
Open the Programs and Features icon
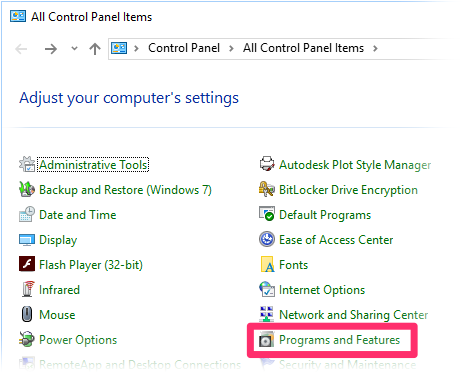(x=267, y=340)
